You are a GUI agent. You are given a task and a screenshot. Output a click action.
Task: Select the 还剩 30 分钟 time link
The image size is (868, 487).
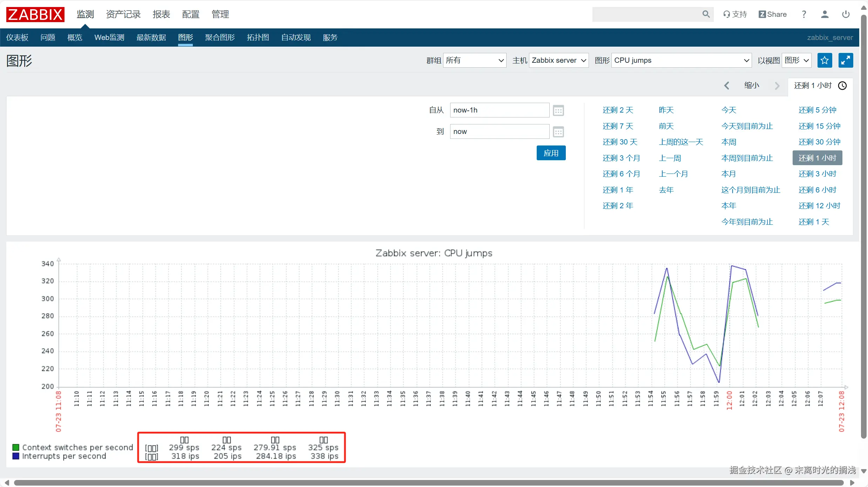819,142
